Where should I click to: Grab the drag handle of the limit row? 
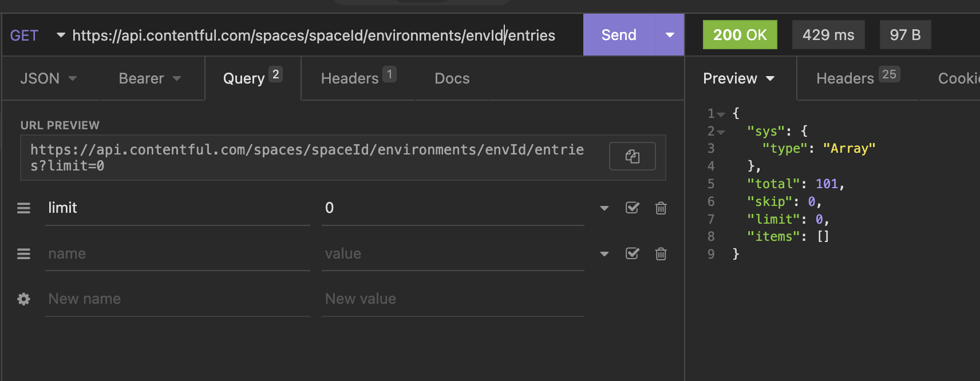(x=23, y=208)
